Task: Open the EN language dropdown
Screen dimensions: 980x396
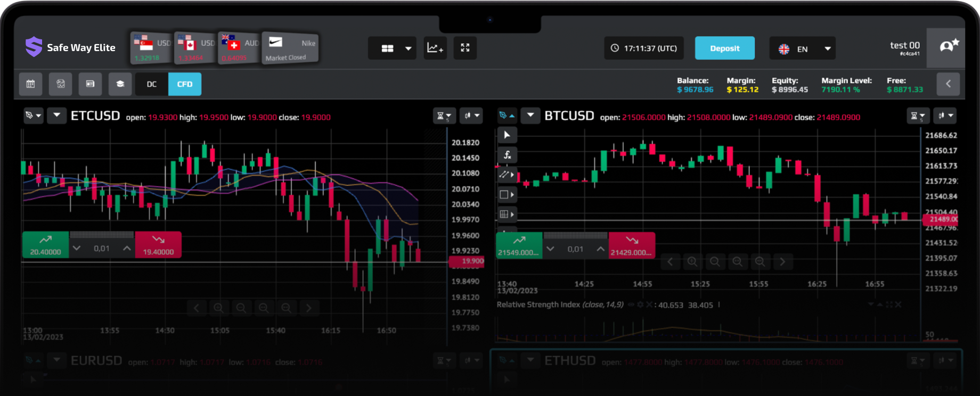Action: pos(802,48)
